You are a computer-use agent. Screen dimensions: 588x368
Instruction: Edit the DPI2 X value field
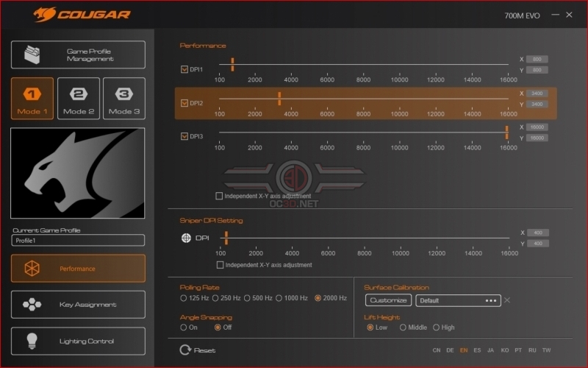click(537, 93)
